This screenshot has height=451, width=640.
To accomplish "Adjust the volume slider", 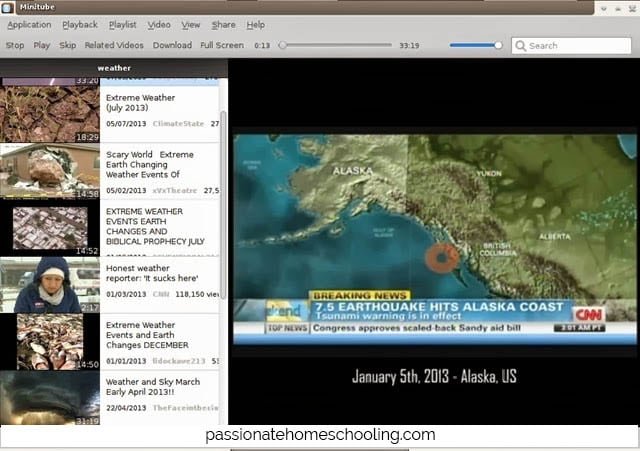I will (476, 45).
